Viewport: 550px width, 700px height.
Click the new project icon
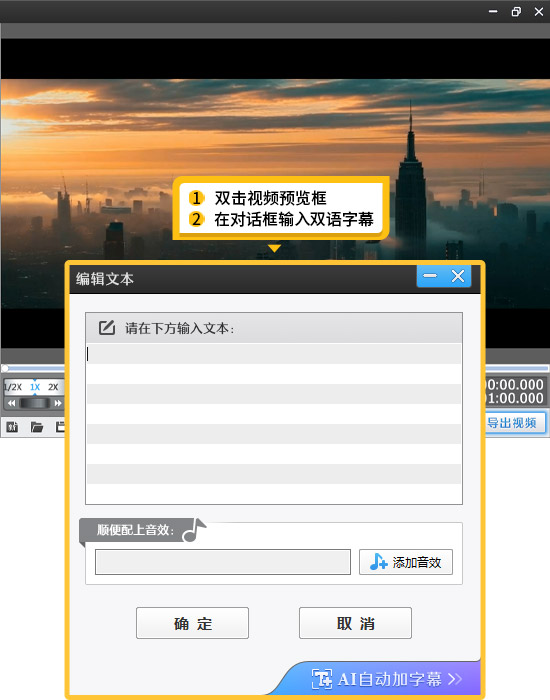point(12,427)
